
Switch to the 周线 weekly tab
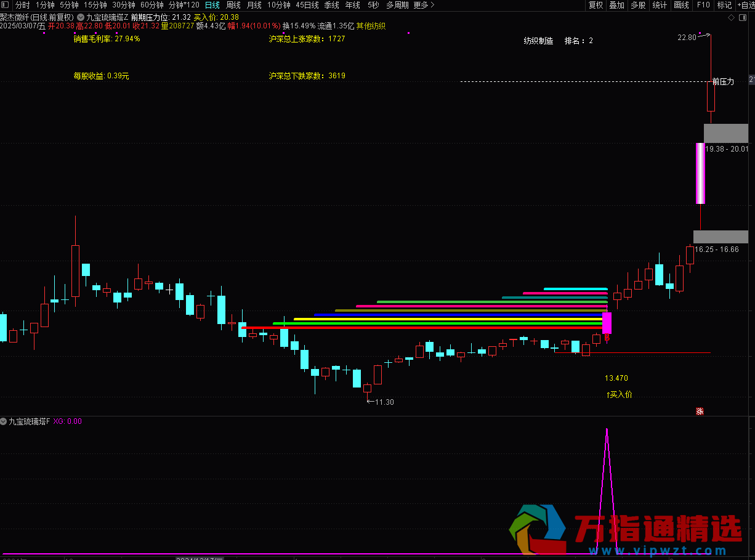tap(233, 5)
